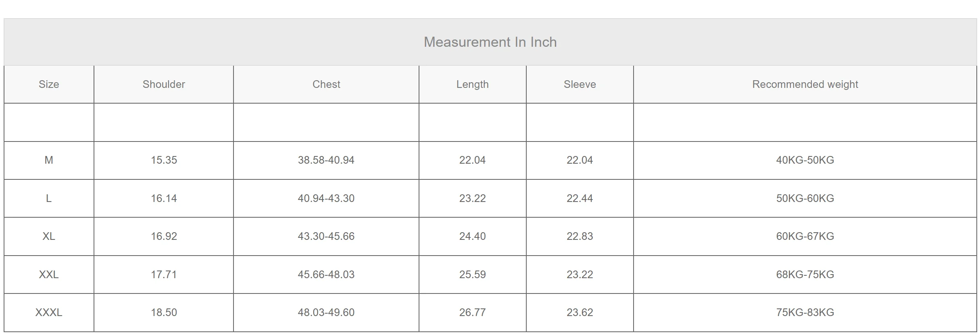The height and width of the screenshot is (335, 980).
Task: Click the 68KG-75KG weight cell
Action: coord(805,275)
